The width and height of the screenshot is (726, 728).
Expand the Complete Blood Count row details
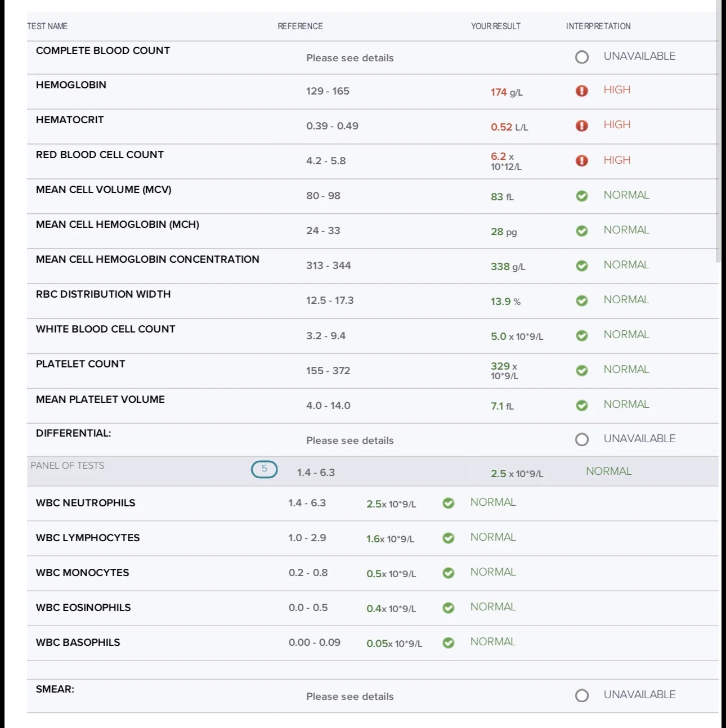coord(373,57)
